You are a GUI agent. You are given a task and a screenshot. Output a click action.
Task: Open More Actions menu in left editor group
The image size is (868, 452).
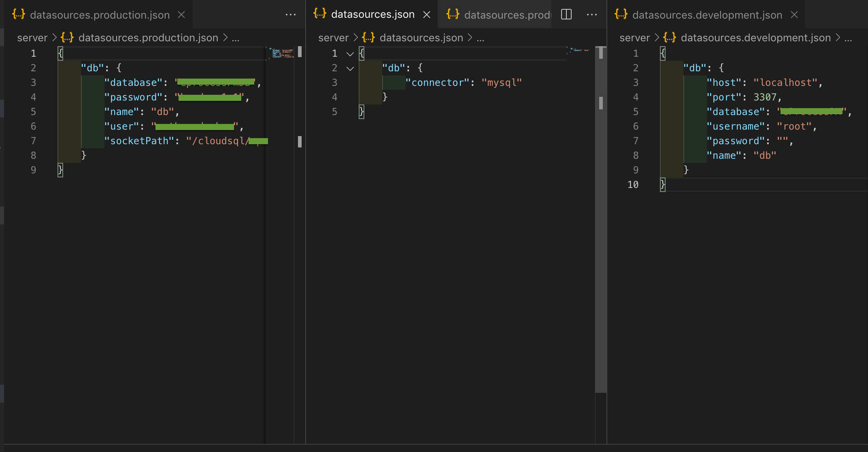(x=291, y=15)
